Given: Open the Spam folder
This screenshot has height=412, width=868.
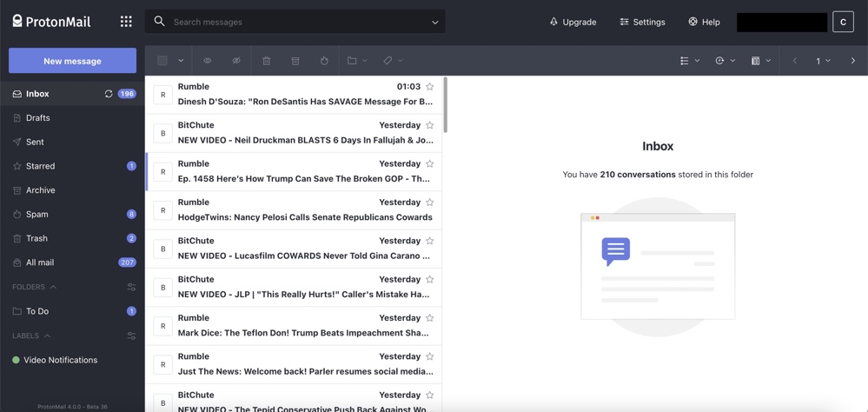Looking at the screenshot, I should pyautogui.click(x=72, y=215).
